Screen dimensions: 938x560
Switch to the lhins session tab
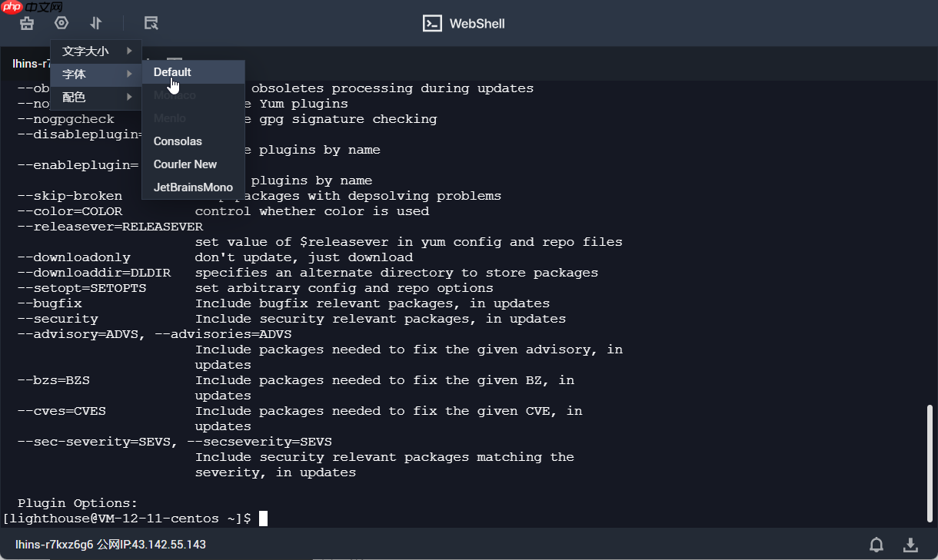click(x=29, y=64)
